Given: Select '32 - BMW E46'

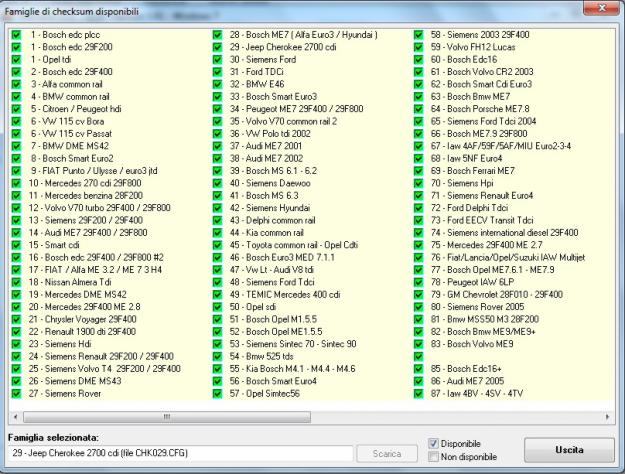Looking at the screenshot, I should coord(257,84).
